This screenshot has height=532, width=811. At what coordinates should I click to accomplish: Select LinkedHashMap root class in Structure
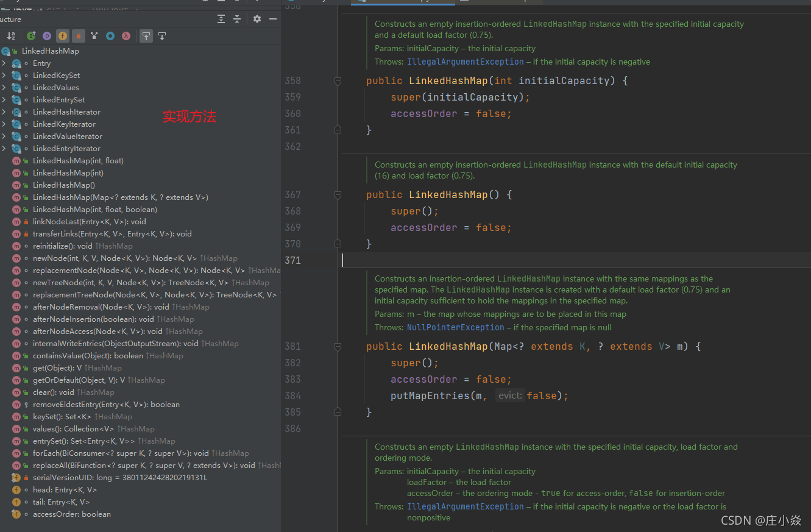(x=51, y=51)
